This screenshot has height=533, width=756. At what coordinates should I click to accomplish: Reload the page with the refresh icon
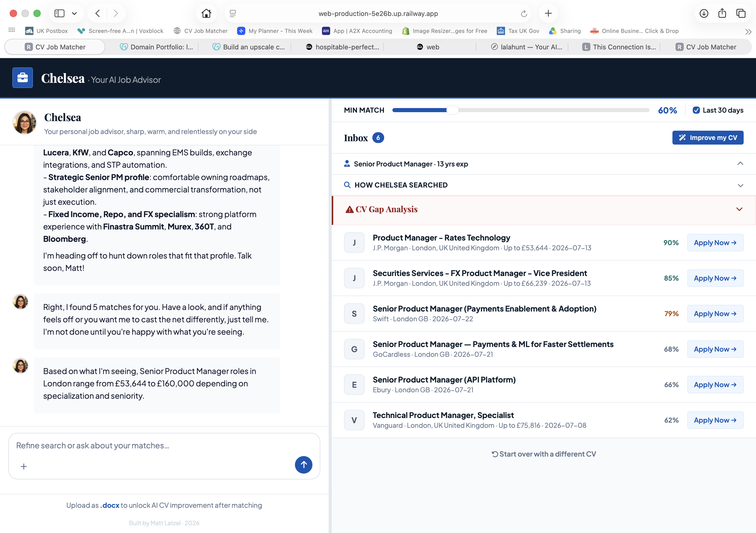tap(524, 14)
